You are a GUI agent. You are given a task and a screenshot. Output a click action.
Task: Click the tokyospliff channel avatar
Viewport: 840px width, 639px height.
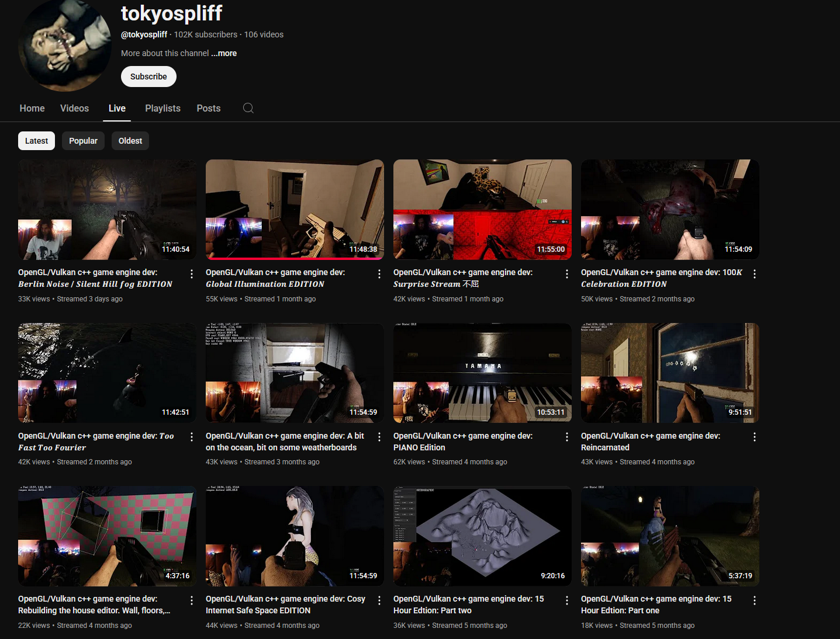64,46
